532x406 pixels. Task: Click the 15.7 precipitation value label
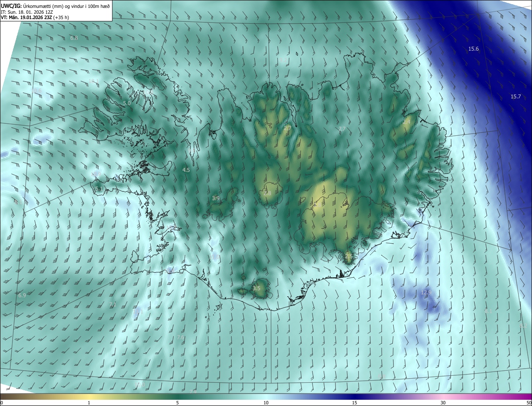515,97
